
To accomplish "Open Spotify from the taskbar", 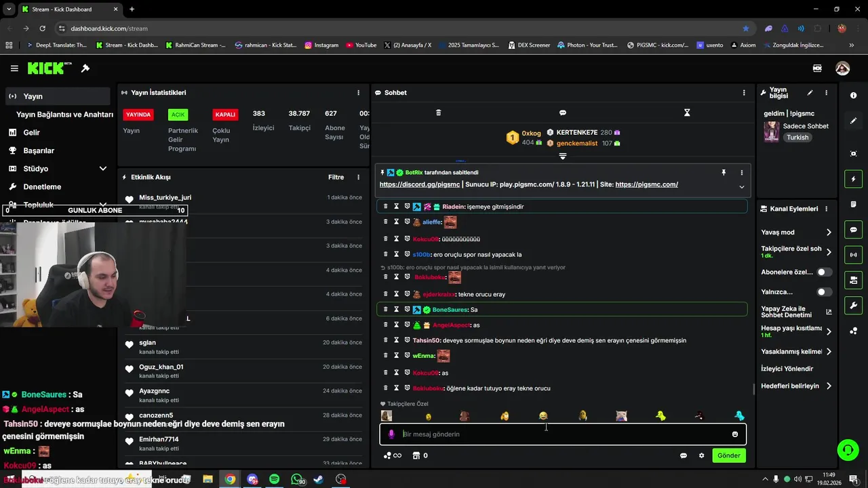I will pyautogui.click(x=274, y=479).
